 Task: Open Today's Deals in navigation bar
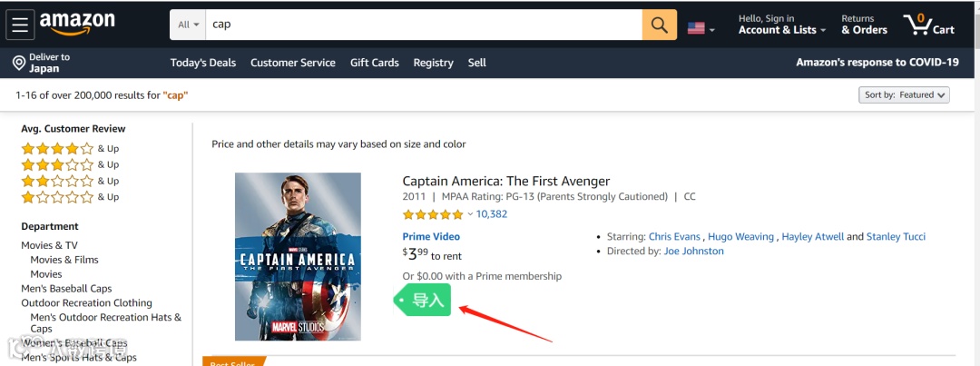(x=203, y=63)
